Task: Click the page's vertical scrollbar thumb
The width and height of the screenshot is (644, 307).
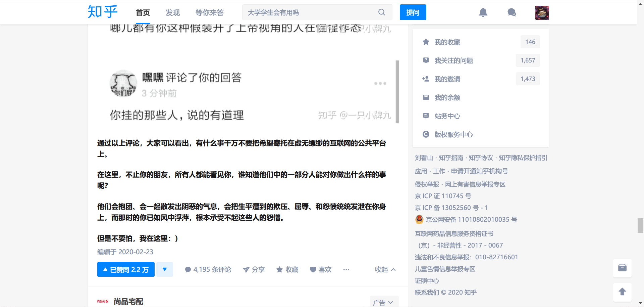Action: [x=640, y=225]
